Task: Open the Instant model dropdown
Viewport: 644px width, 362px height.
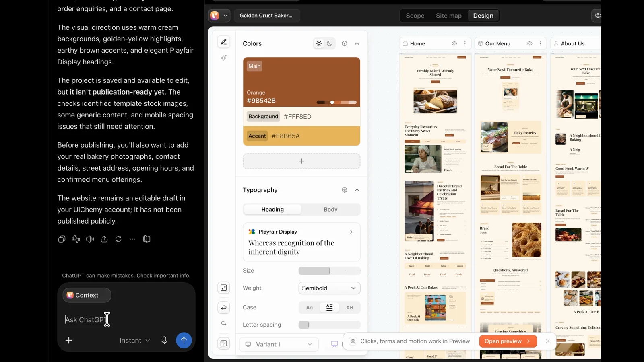Action: click(135, 340)
